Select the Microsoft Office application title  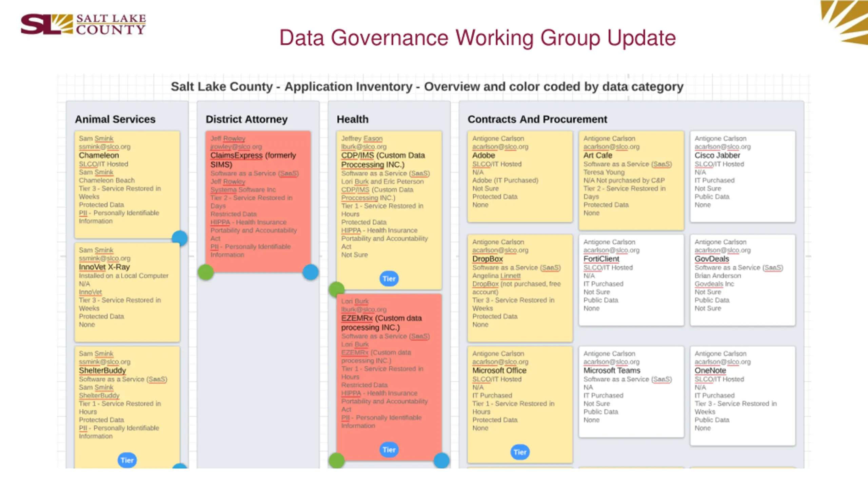click(499, 371)
